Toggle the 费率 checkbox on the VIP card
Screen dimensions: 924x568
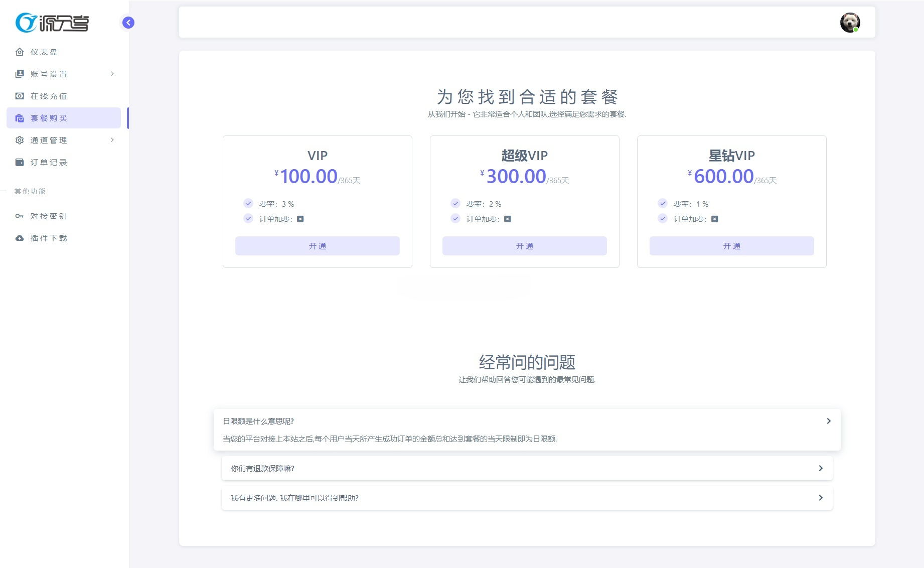[x=248, y=203]
